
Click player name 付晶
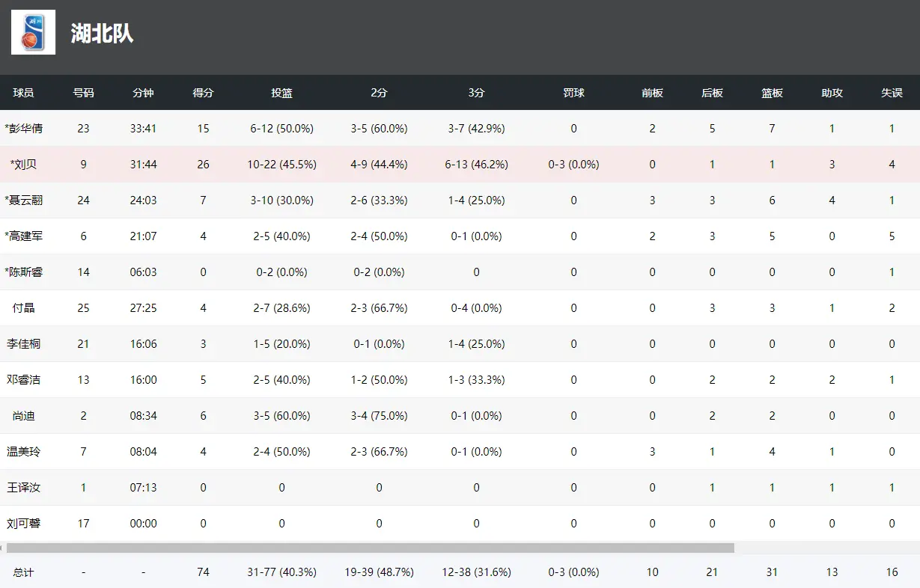coord(24,308)
